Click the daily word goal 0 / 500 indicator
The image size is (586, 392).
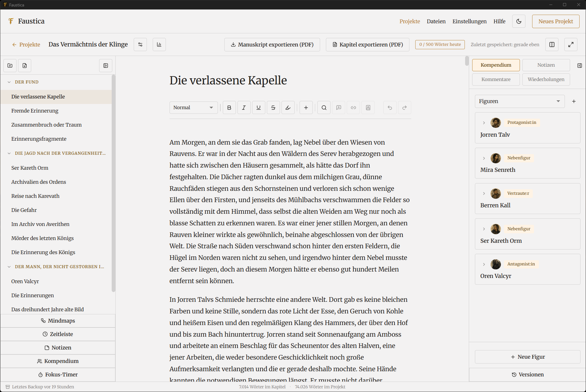coord(440,45)
